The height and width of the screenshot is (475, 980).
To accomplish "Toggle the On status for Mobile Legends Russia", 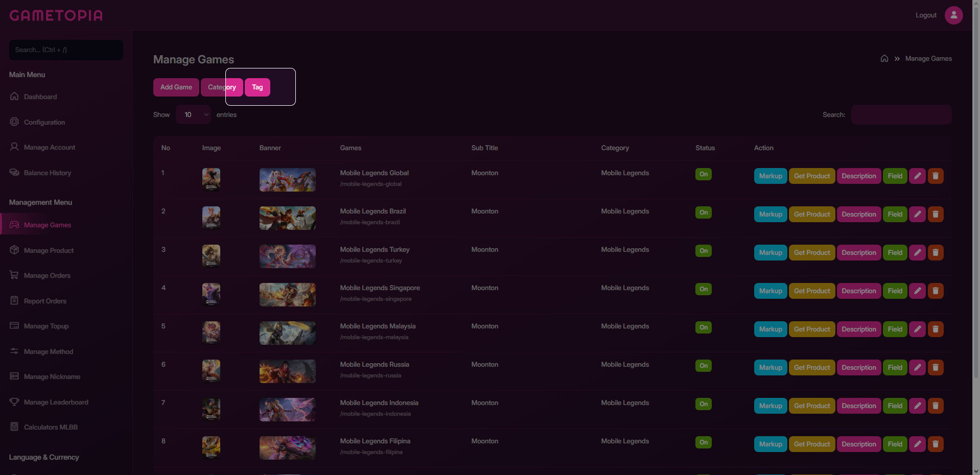I will click(704, 366).
